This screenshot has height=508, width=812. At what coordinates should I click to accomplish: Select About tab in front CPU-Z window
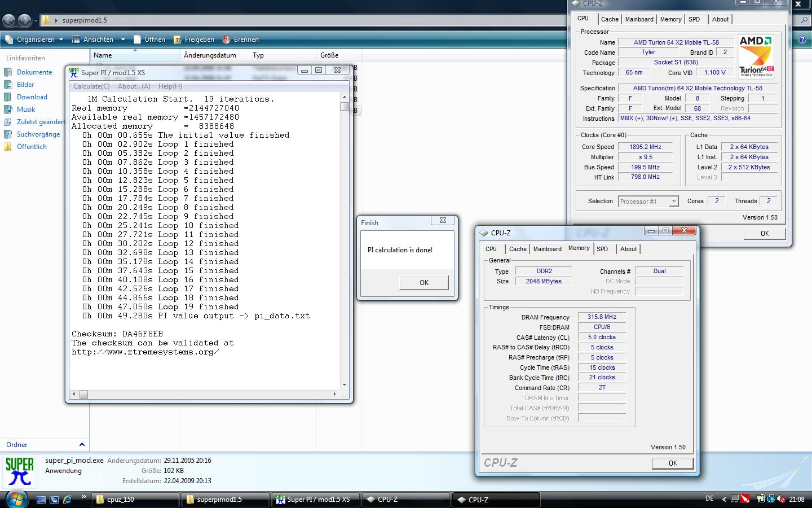[x=629, y=249]
